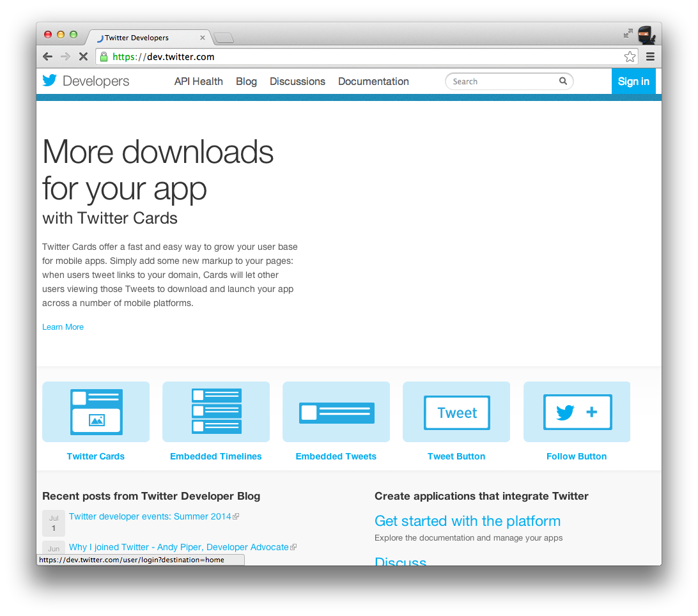Click the Sign in button
The image size is (698, 616).
coord(633,81)
